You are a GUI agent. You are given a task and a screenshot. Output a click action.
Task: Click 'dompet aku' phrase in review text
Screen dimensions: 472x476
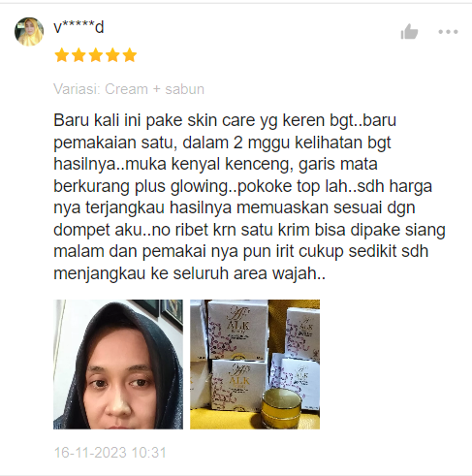[98, 230]
